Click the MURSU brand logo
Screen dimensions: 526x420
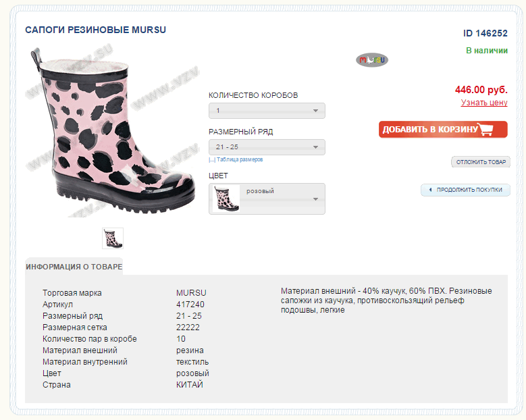point(371,60)
